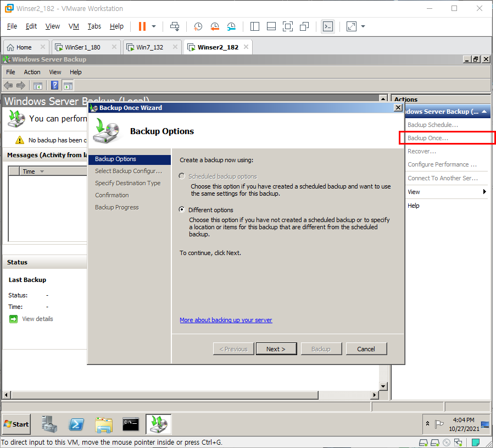Select Backup Progress step in wizard sidebar
Viewport: 496px width, 448px height.
pyautogui.click(x=117, y=207)
